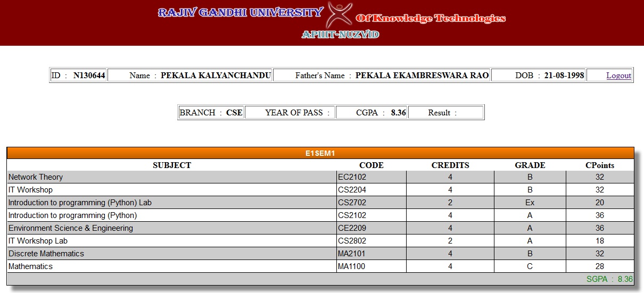
Task: Click the BRANCH CSE cell
Action: point(211,113)
